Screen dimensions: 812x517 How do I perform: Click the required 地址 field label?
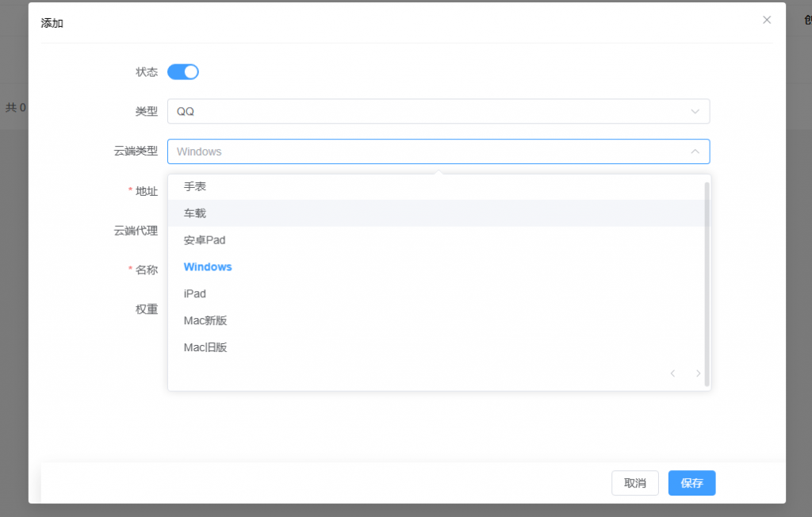[146, 191]
